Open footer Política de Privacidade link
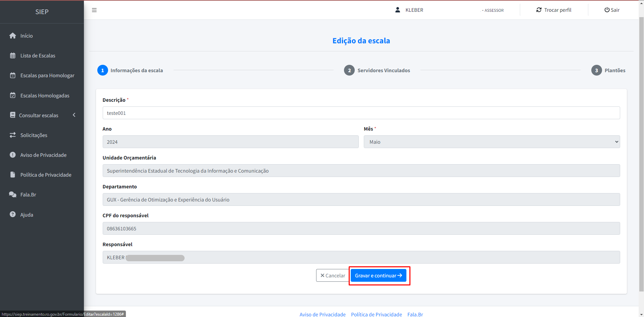 (x=377, y=314)
